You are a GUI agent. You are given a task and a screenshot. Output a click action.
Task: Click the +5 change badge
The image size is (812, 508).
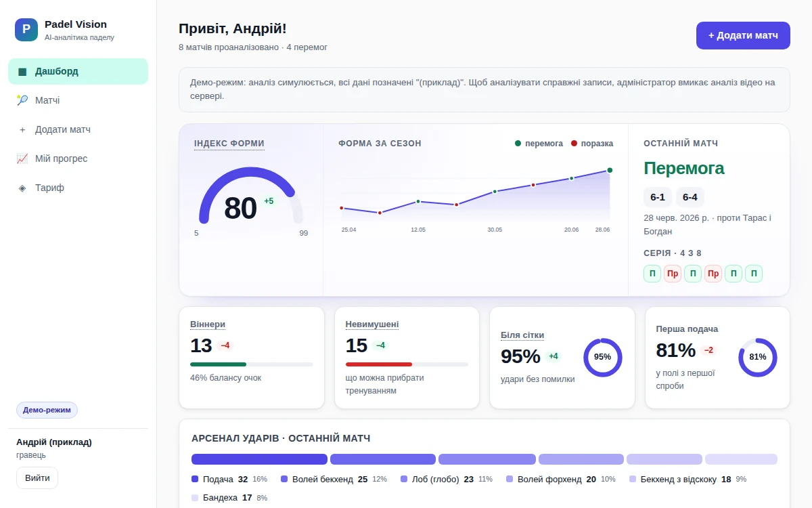[x=269, y=201]
